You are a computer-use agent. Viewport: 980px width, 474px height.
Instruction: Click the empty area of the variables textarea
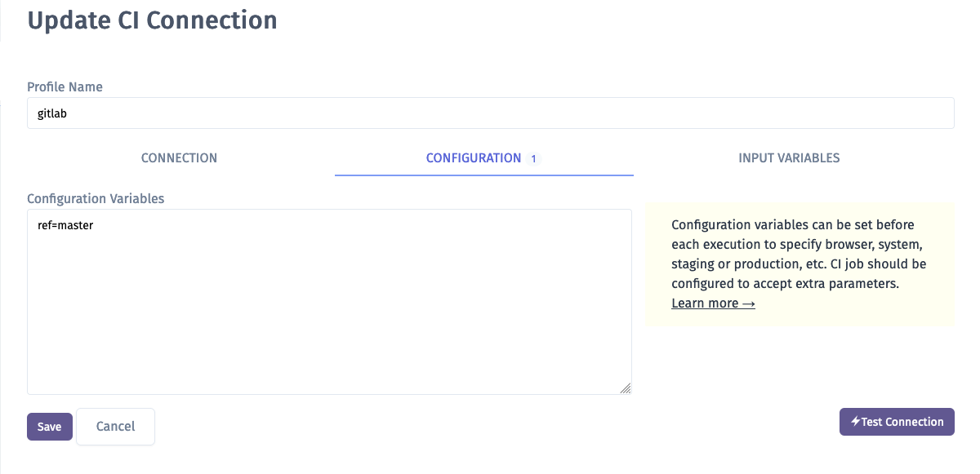tap(329, 318)
